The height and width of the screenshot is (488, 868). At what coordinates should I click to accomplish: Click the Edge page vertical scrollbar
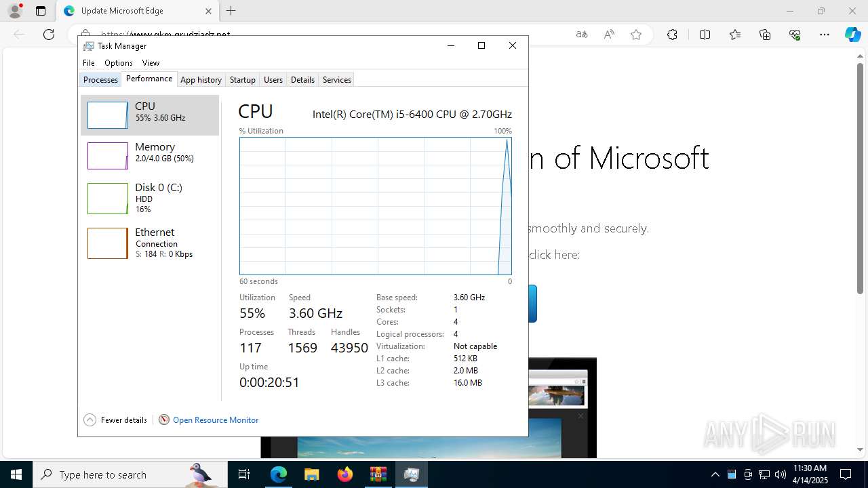[x=860, y=178]
